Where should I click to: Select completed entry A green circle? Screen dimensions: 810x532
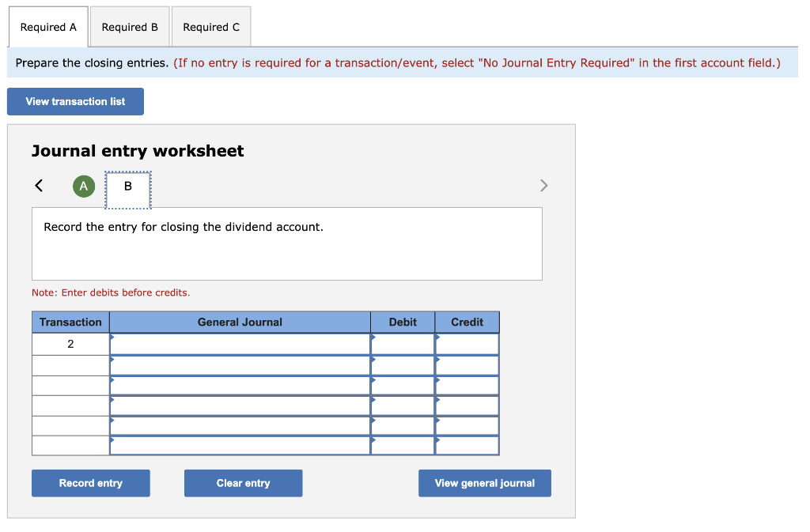click(x=84, y=187)
